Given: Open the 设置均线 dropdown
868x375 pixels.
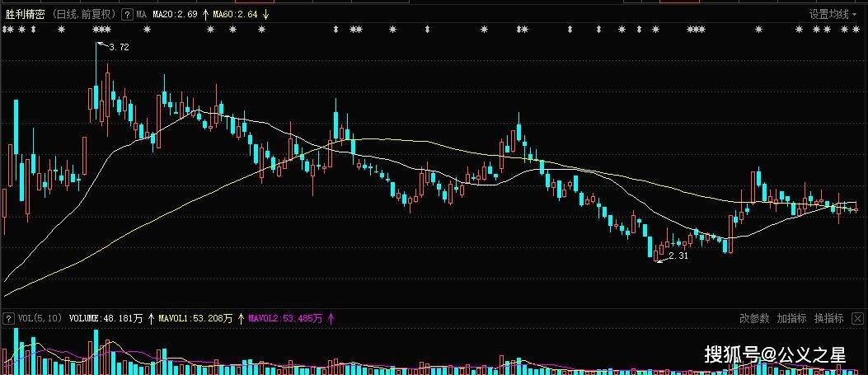Looking at the screenshot, I should pos(833,14).
